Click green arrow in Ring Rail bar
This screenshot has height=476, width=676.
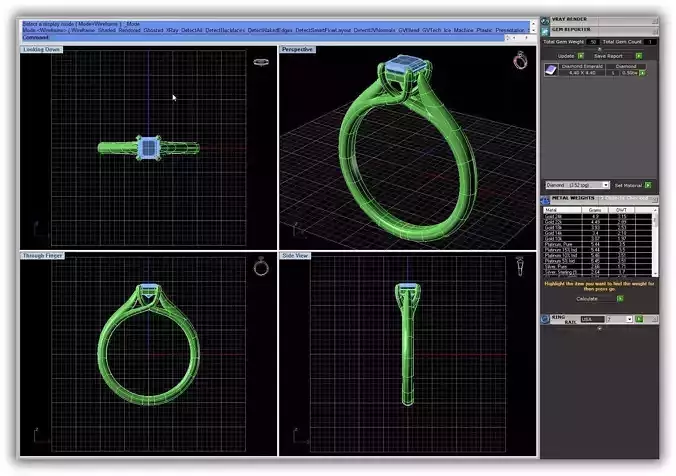pos(639,319)
